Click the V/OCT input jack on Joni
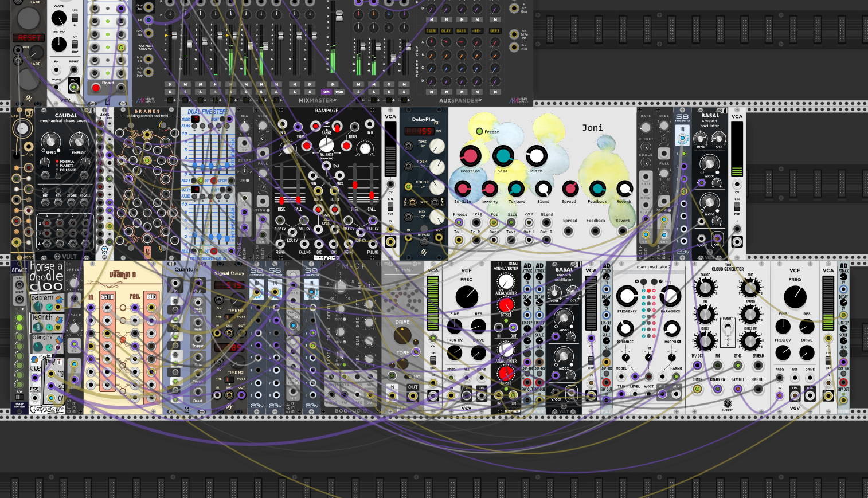 (529, 222)
